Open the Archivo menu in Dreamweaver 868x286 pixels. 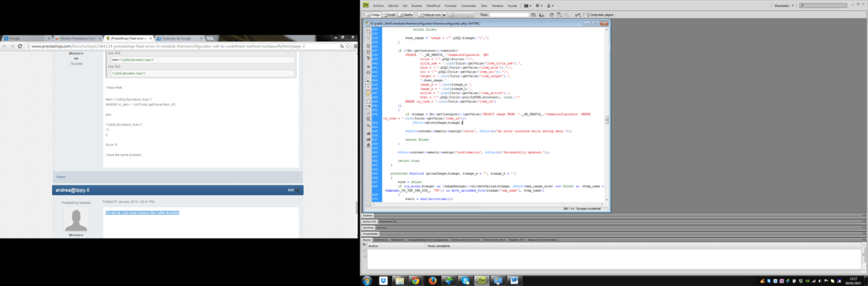point(379,6)
